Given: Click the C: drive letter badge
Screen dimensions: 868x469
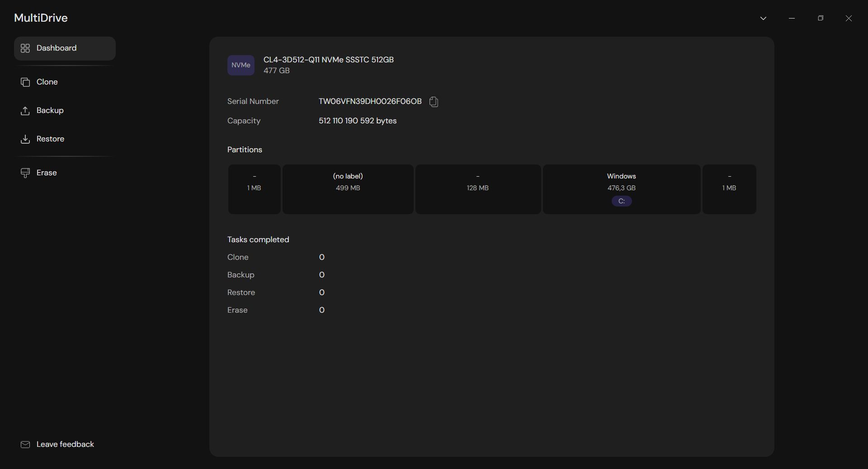Looking at the screenshot, I should tap(621, 202).
